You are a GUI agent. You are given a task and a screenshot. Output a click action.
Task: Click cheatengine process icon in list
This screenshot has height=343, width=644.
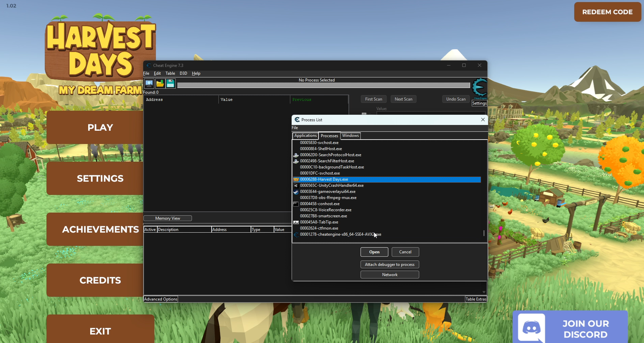pyautogui.click(x=296, y=234)
